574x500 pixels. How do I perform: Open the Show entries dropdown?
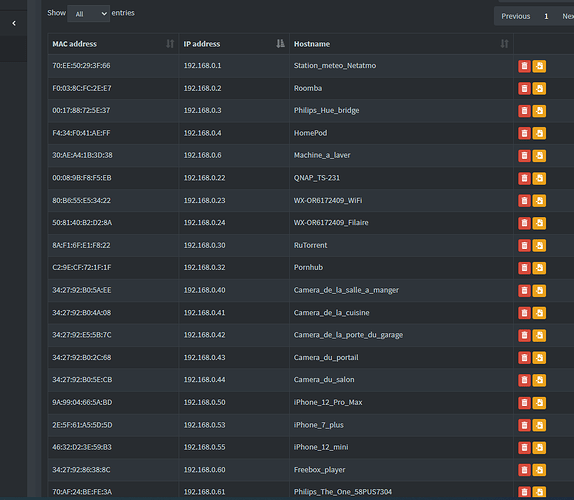[x=89, y=14]
